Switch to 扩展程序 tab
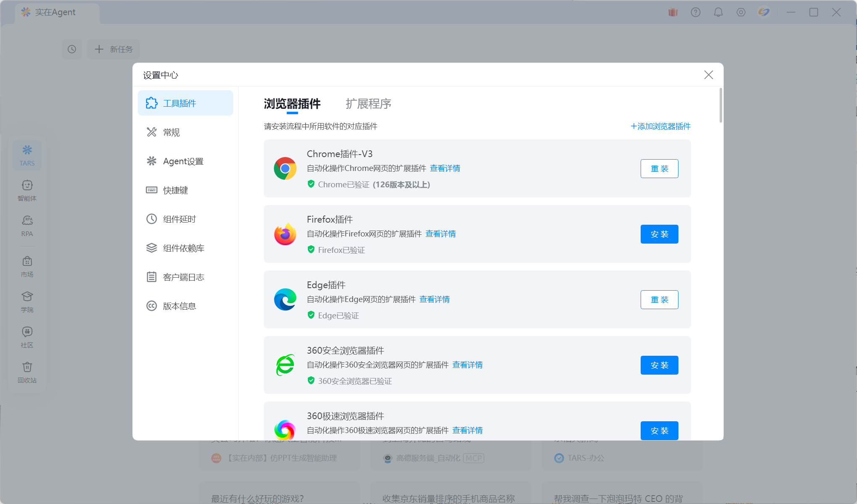 (368, 104)
